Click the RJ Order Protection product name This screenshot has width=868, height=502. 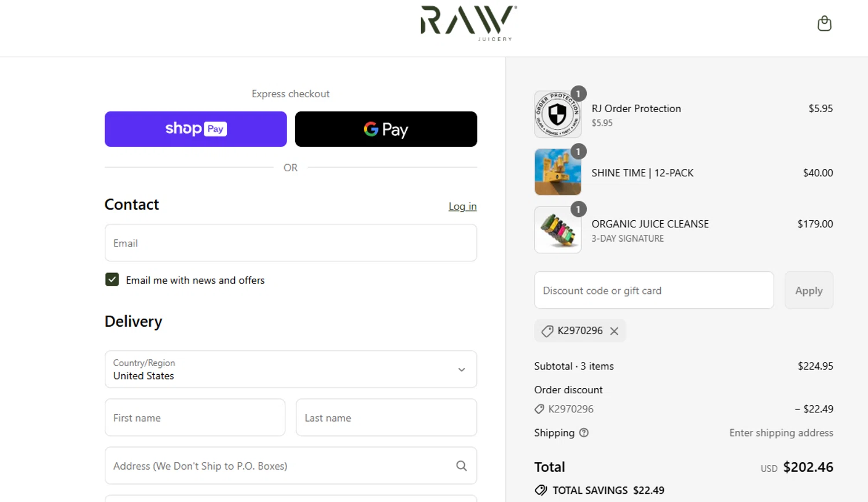636,109
